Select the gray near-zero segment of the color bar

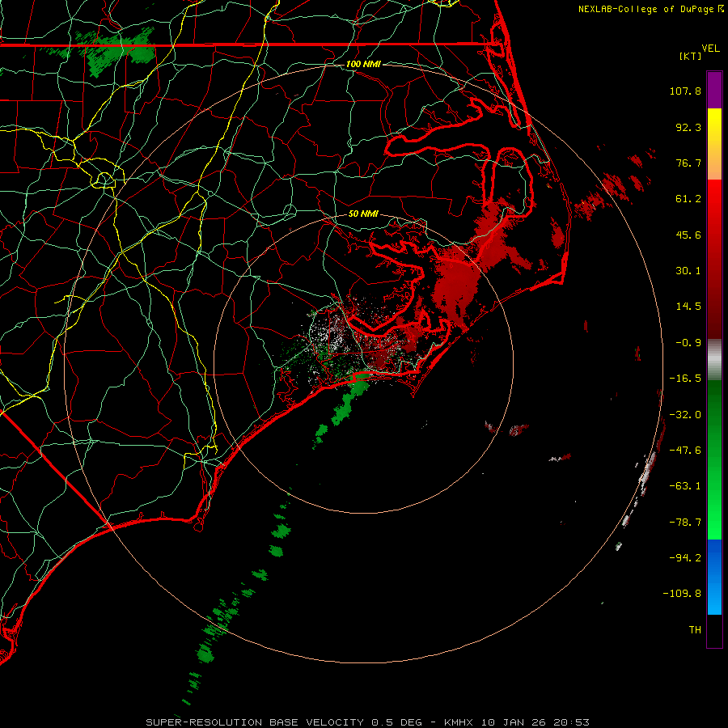[714, 360]
